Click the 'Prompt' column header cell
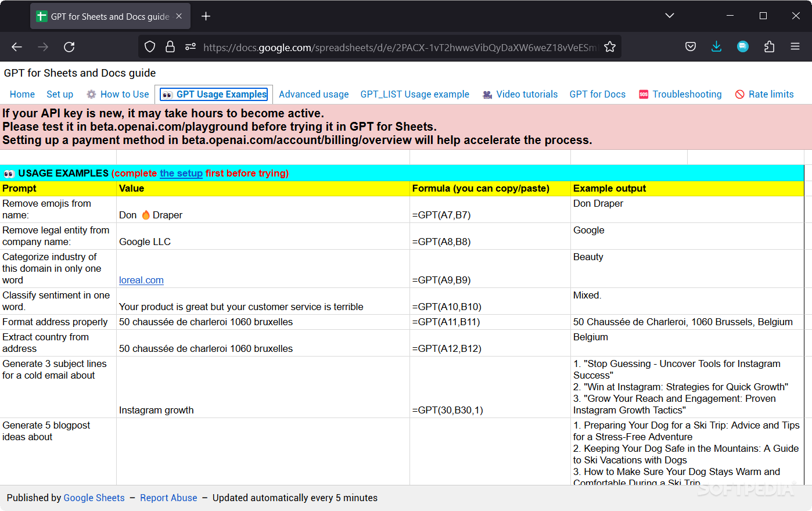 58,188
